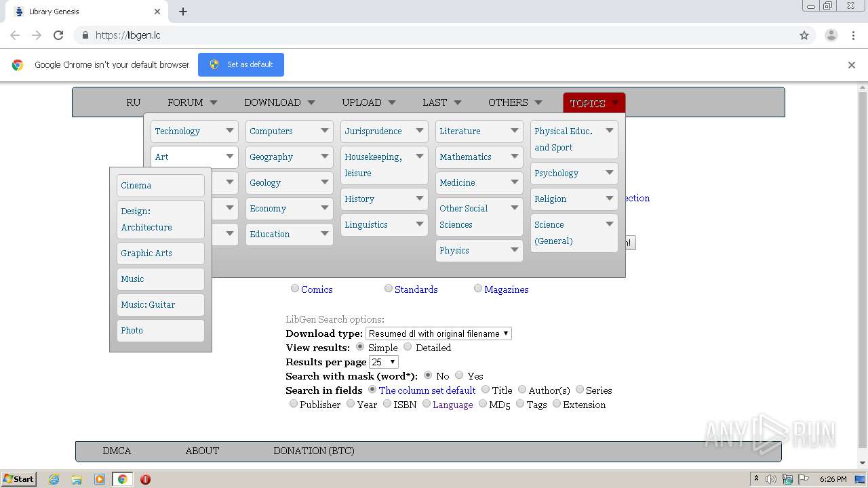Open the Chrome profile avatar icon
This screenshot has height=488, width=868.
[831, 35]
